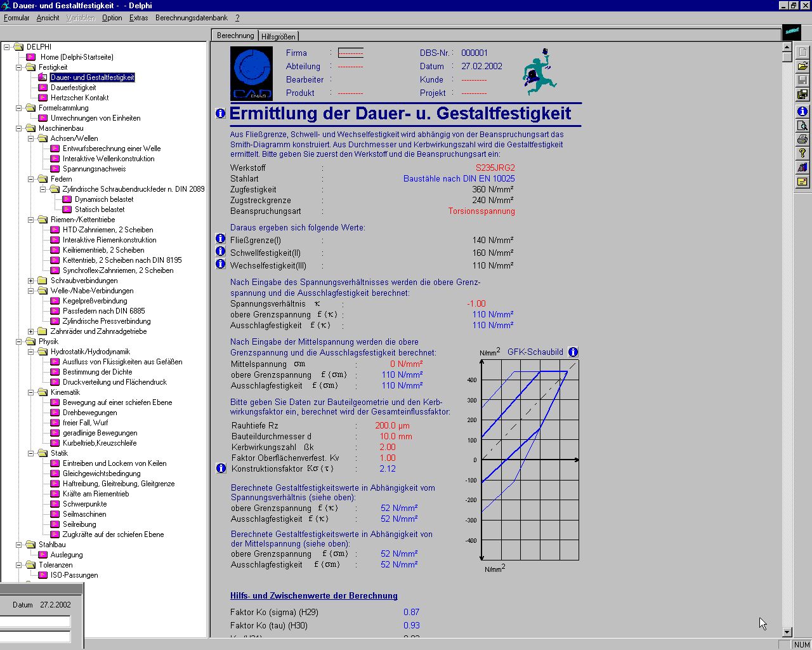
Task: Click the blue info icon in the side toolbar
Action: coord(802,111)
